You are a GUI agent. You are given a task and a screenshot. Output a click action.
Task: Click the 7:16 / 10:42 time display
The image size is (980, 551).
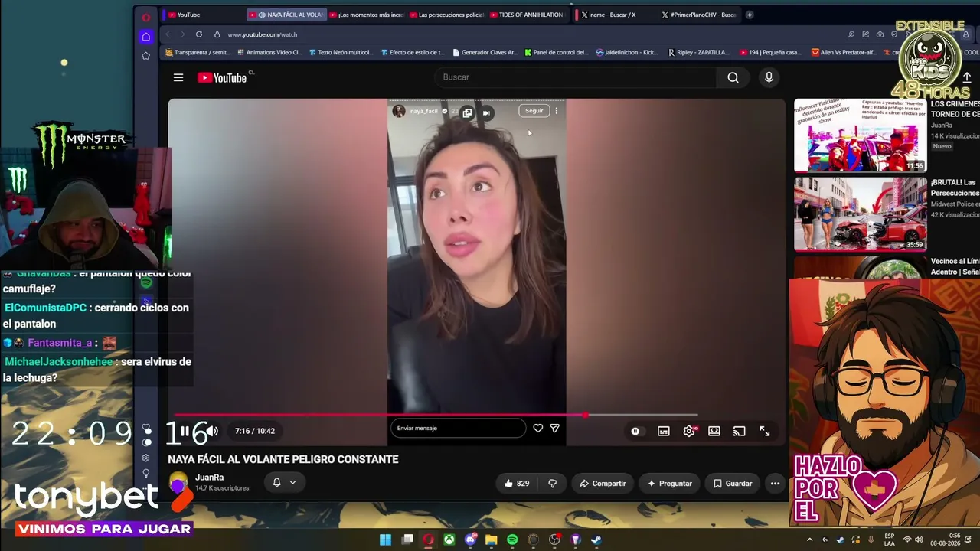pos(255,432)
